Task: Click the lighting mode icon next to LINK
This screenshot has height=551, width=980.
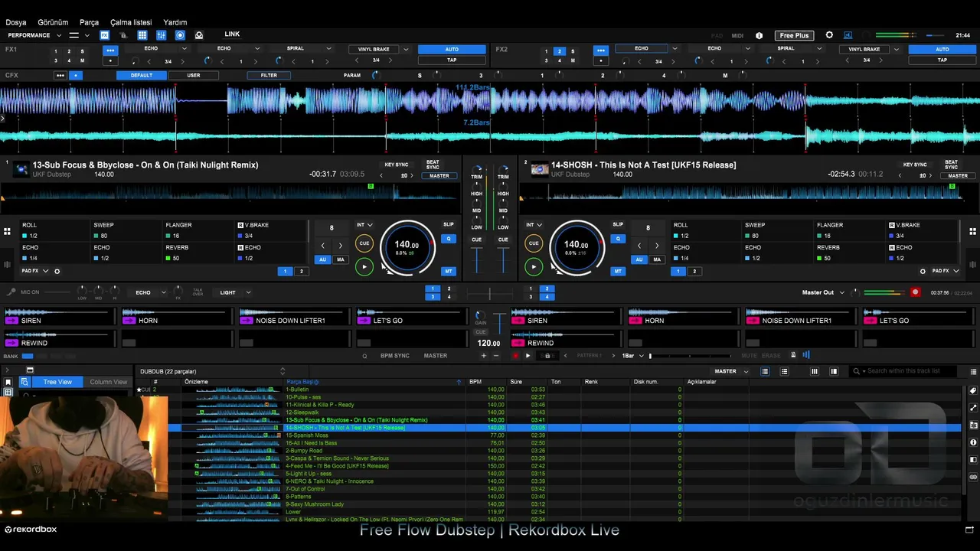Action: 199,35
